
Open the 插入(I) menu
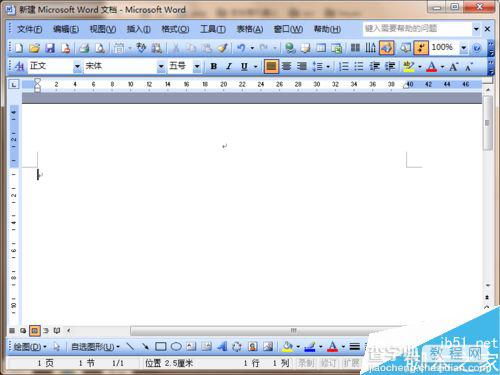(x=138, y=29)
